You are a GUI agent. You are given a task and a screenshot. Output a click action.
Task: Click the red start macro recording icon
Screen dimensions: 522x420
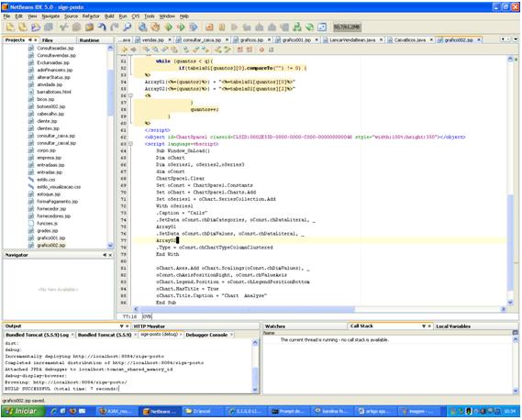pos(261,50)
